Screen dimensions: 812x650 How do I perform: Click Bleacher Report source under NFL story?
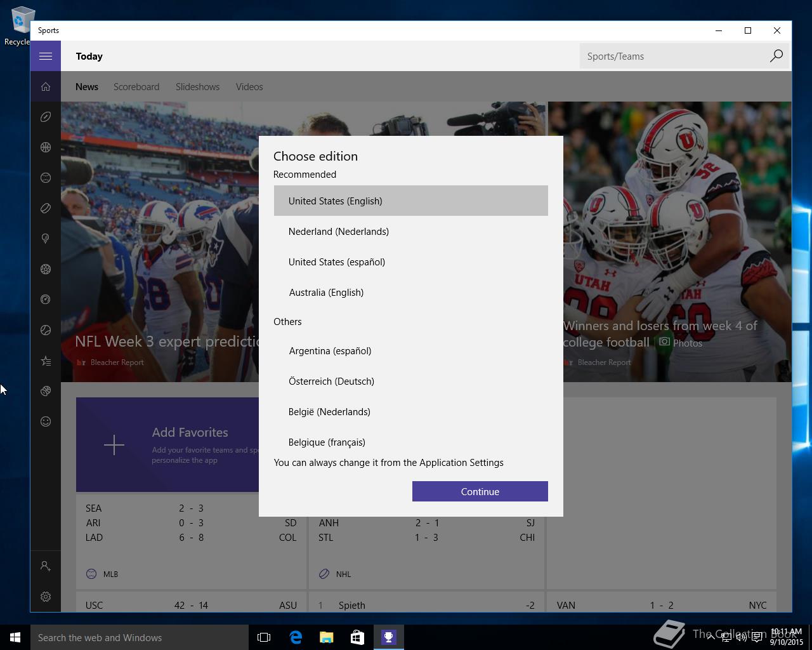point(117,362)
